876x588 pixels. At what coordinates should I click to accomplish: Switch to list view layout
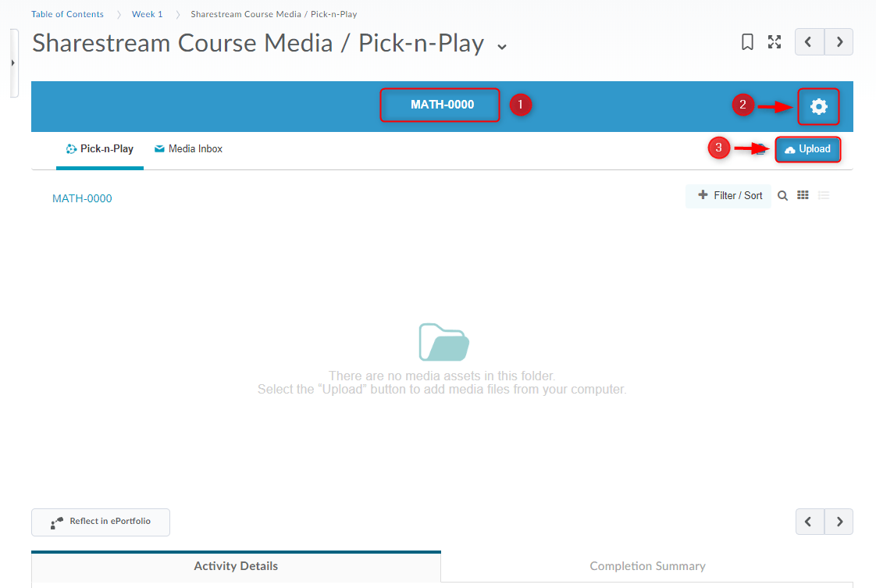click(824, 196)
